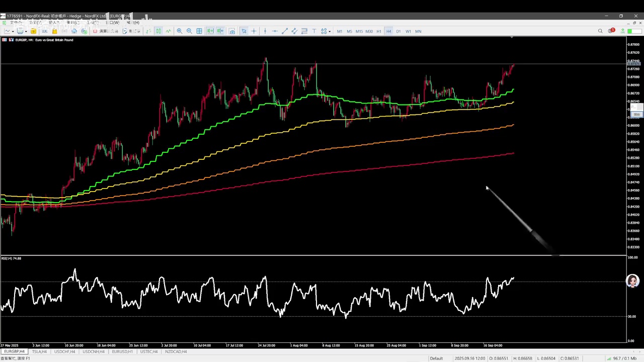Switch timeframe to M1
The width and height of the screenshot is (644, 362).
[x=340, y=31]
